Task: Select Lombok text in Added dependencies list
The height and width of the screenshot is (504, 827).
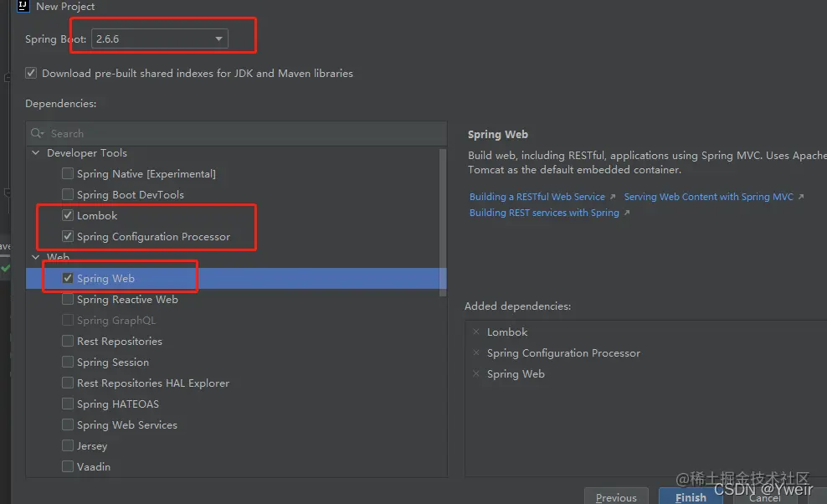Action: [507, 332]
